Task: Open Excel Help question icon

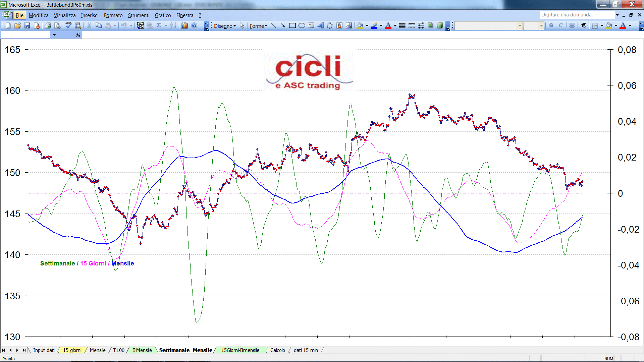Action: click(194, 25)
